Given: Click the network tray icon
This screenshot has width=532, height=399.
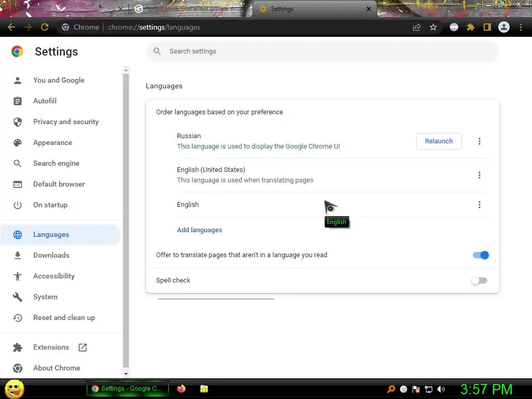Looking at the screenshot, I should [x=429, y=389].
